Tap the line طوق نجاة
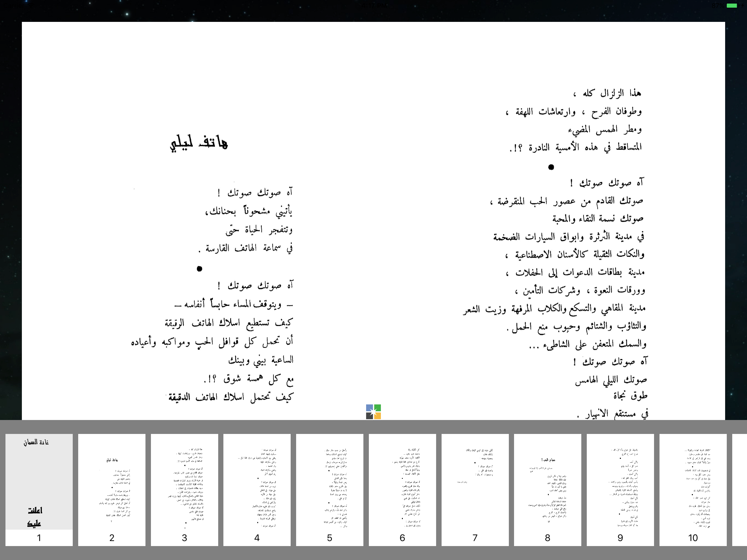The width and height of the screenshot is (747, 560). pos(631,395)
